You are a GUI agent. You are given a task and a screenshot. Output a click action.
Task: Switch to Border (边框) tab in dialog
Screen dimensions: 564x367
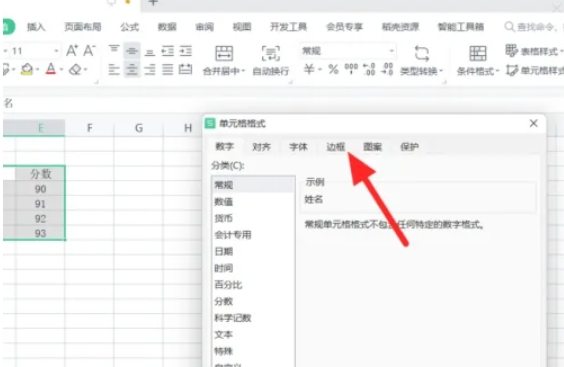[336, 146]
